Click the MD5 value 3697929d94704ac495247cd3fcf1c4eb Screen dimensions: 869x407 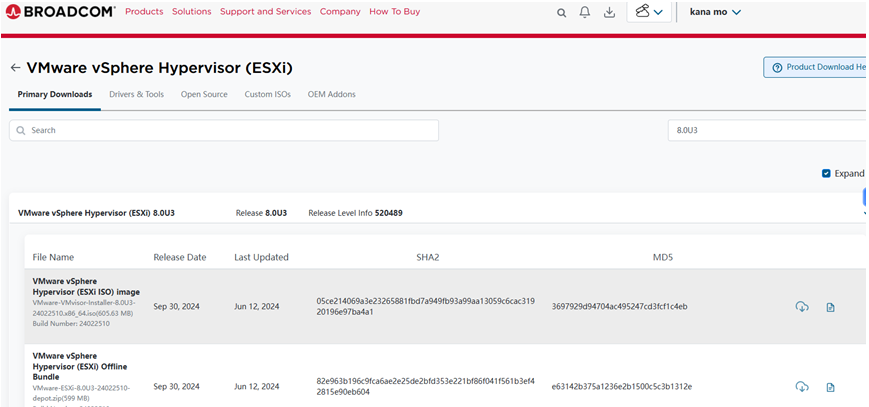(620, 307)
